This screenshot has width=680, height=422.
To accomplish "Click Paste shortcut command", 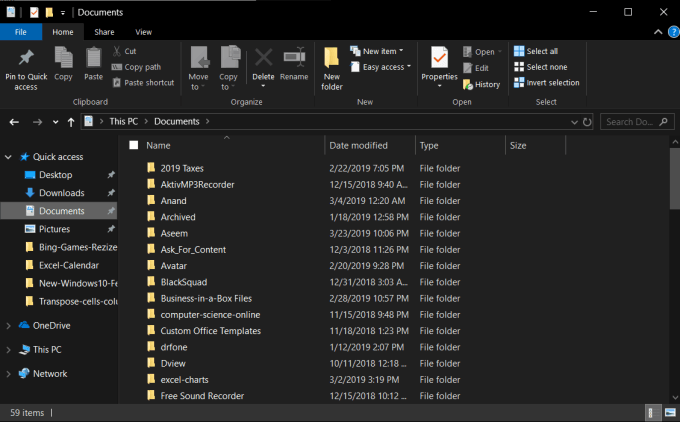I will coord(143,82).
